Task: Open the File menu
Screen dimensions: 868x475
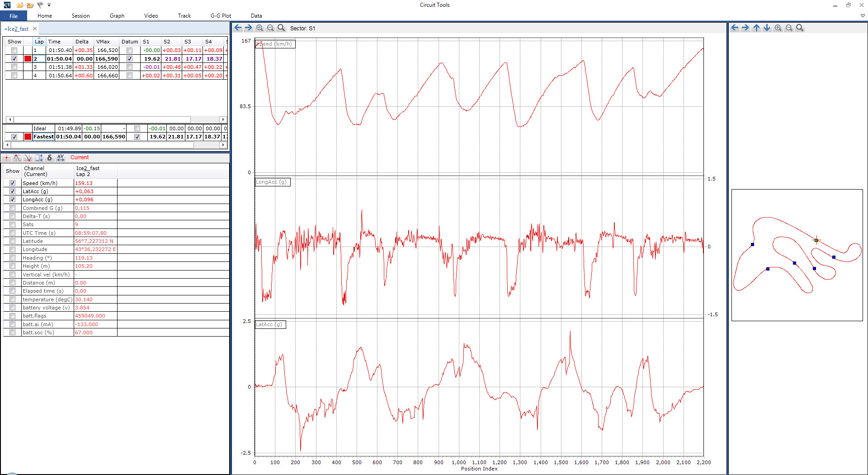Action: 14,16
